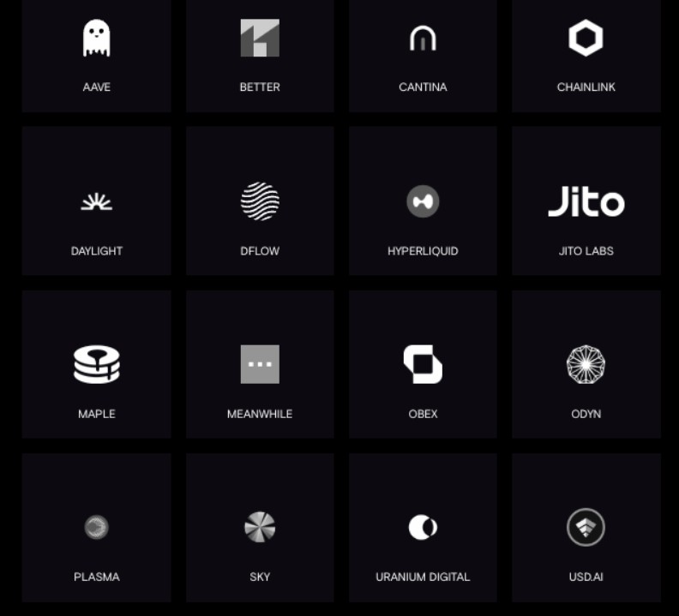Image resolution: width=679 pixels, height=616 pixels.
Task: Select the ODYN text label
Action: 586,414
